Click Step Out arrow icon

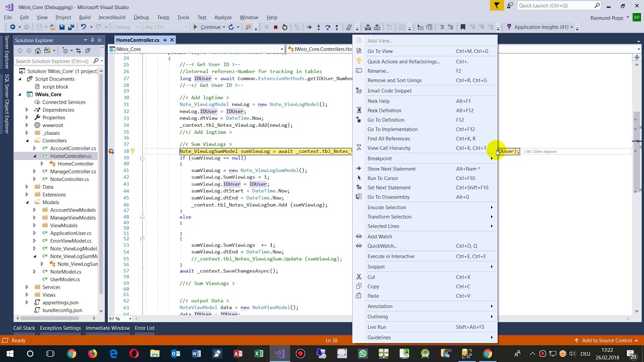pos(337,27)
